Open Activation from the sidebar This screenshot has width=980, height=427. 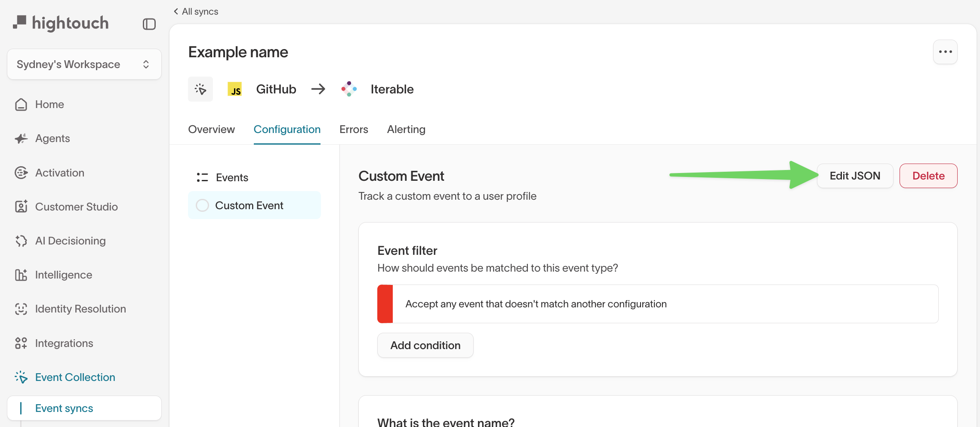click(21, 172)
